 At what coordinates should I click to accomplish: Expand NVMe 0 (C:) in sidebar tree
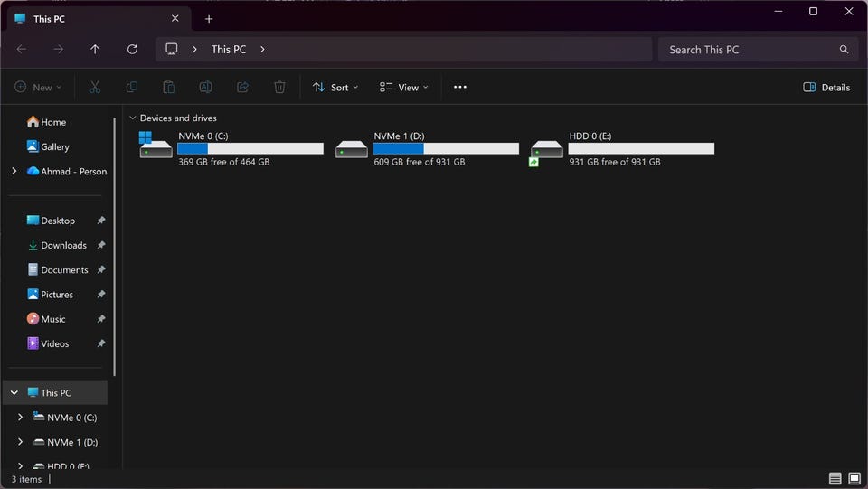[x=21, y=417]
